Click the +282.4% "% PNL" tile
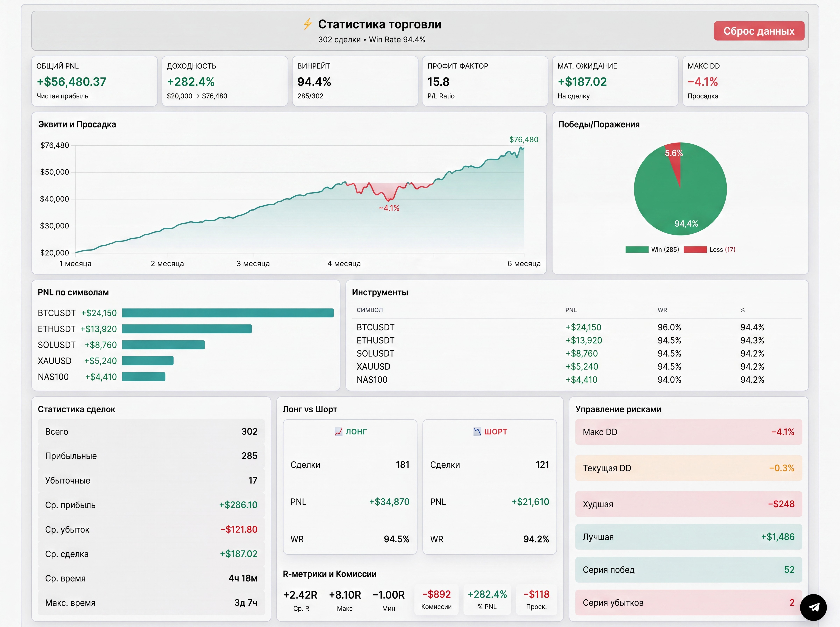This screenshot has width=840, height=627. (x=487, y=599)
